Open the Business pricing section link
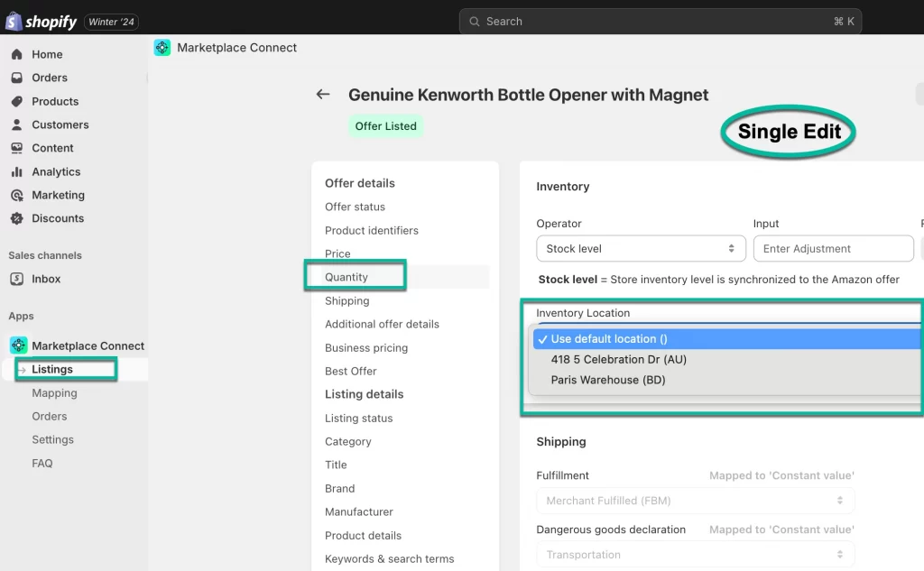The width and height of the screenshot is (924, 571). [366, 347]
